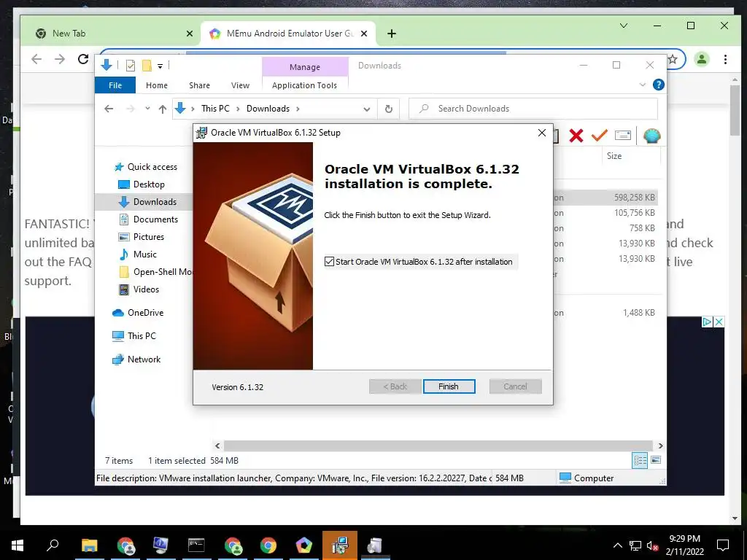Open File Explorer from the taskbar
747x560 pixels.
point(89,545)
